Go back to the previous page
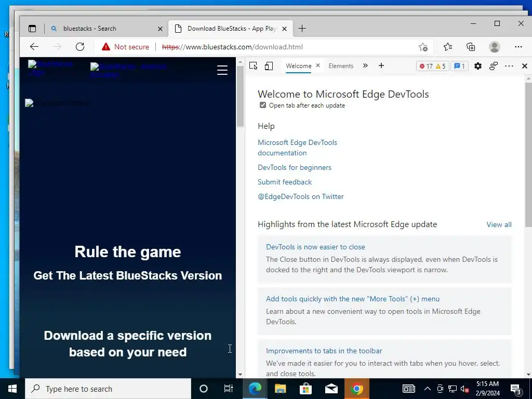This screenshot has height=399, width=532. [x=34, y=47]
